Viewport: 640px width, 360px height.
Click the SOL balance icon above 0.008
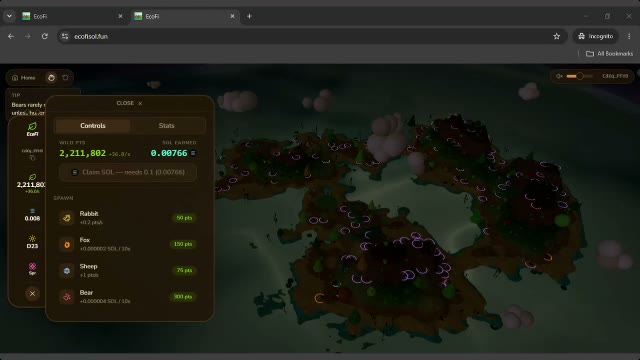point(32,211)
